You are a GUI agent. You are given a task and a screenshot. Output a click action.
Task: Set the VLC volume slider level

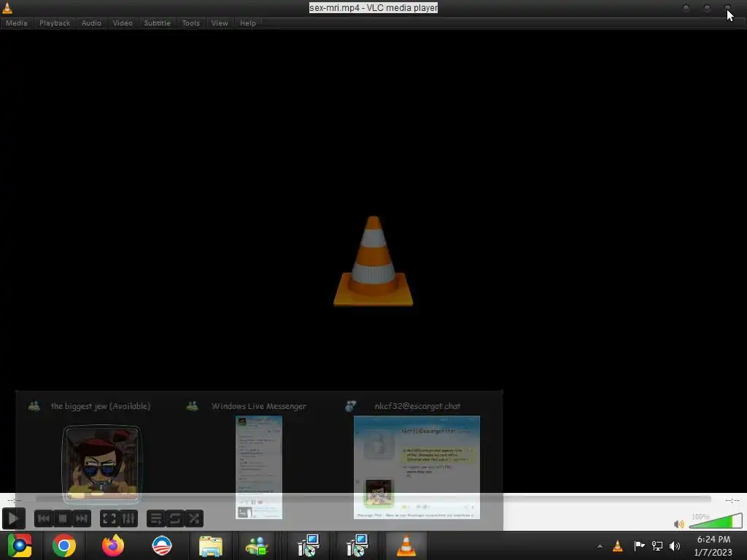click(716, 521)
